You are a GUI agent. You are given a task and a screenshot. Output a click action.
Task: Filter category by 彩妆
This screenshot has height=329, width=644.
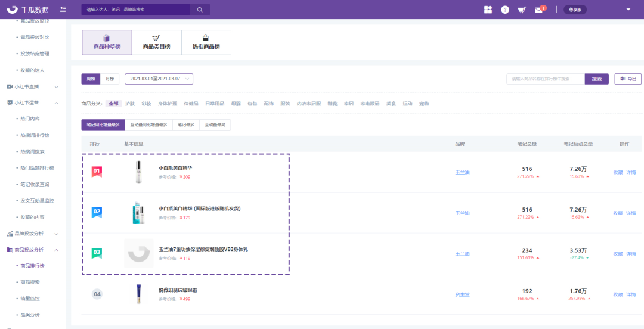click(146, 104)
